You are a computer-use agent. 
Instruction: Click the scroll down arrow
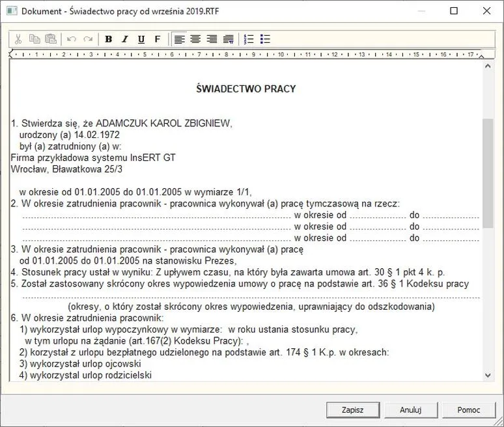(488, 375)
